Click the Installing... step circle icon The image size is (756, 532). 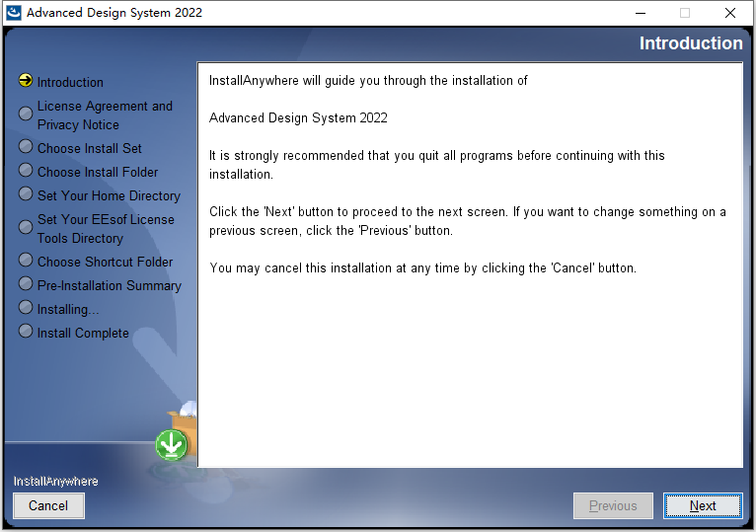[x=26, y=307]
